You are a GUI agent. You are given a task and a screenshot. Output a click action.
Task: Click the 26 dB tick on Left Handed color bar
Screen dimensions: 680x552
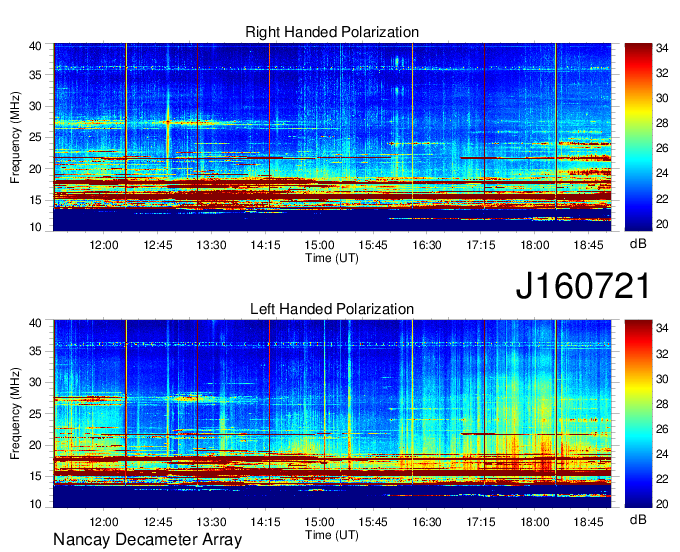662,429
